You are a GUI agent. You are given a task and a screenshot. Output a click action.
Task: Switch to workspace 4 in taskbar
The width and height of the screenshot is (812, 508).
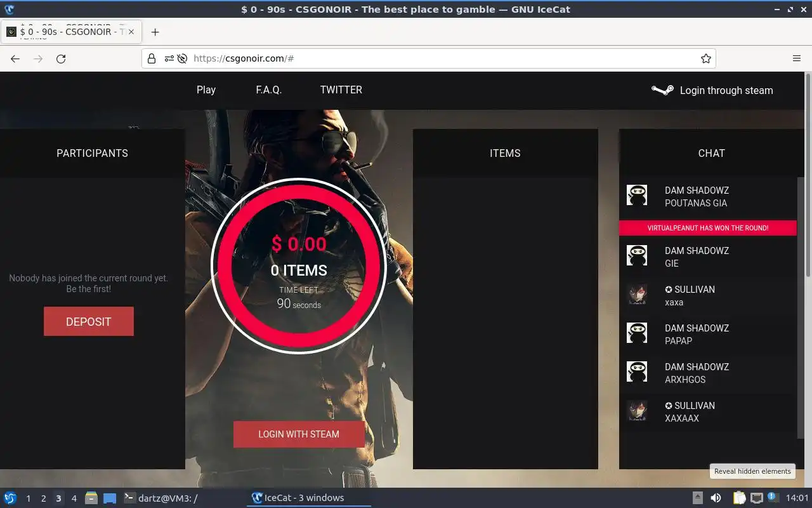pos(74,498)
